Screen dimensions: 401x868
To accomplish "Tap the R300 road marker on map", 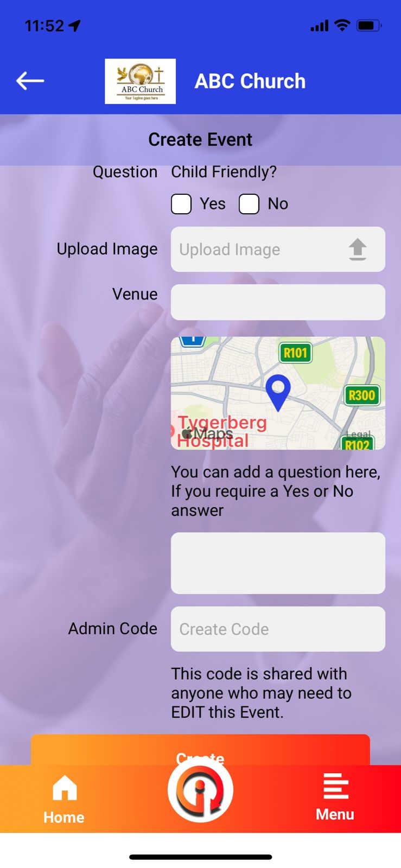I will click(361, 395).
